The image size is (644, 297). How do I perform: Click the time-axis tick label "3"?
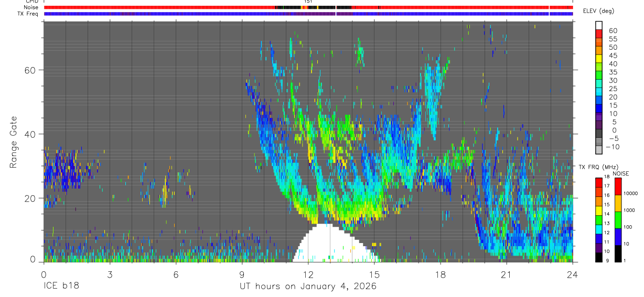click(110, 274)
